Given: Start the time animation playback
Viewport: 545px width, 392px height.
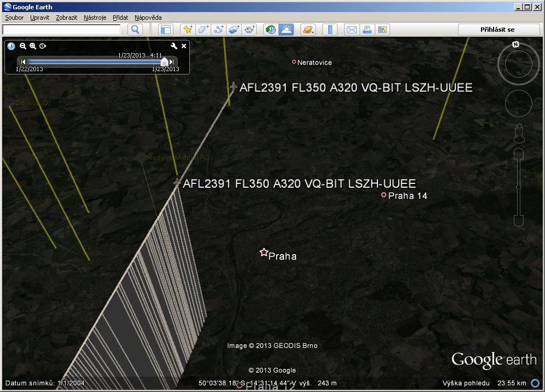Looking at the screenshot, I should pyautogui.click(x=43, y=46).
